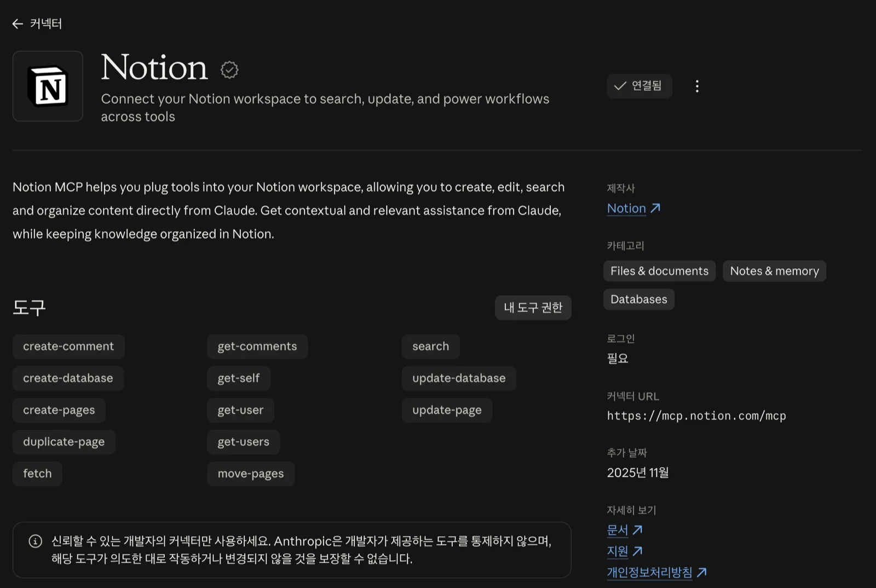Click the duplicate-page tool chip

[x=64, y=442]
